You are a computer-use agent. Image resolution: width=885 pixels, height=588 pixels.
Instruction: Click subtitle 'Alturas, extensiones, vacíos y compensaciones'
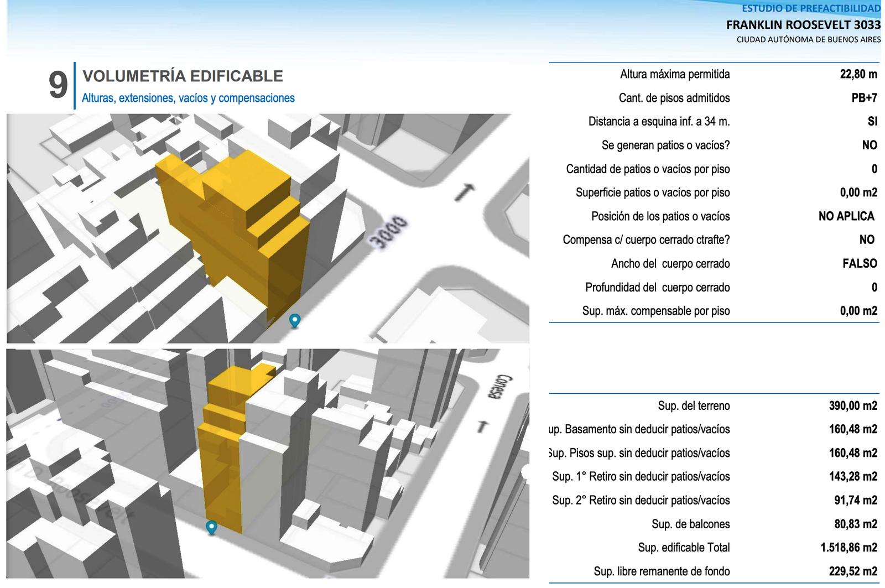point(188,98)
